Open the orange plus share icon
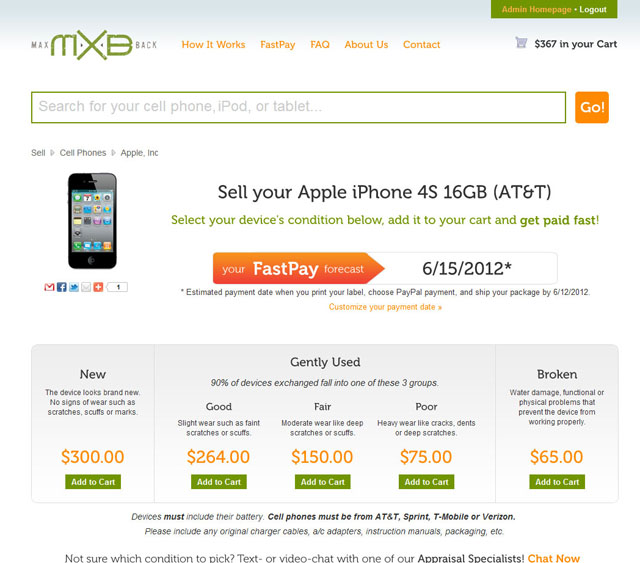This screenshot has height=563, width=640. (x=98, y=287)
